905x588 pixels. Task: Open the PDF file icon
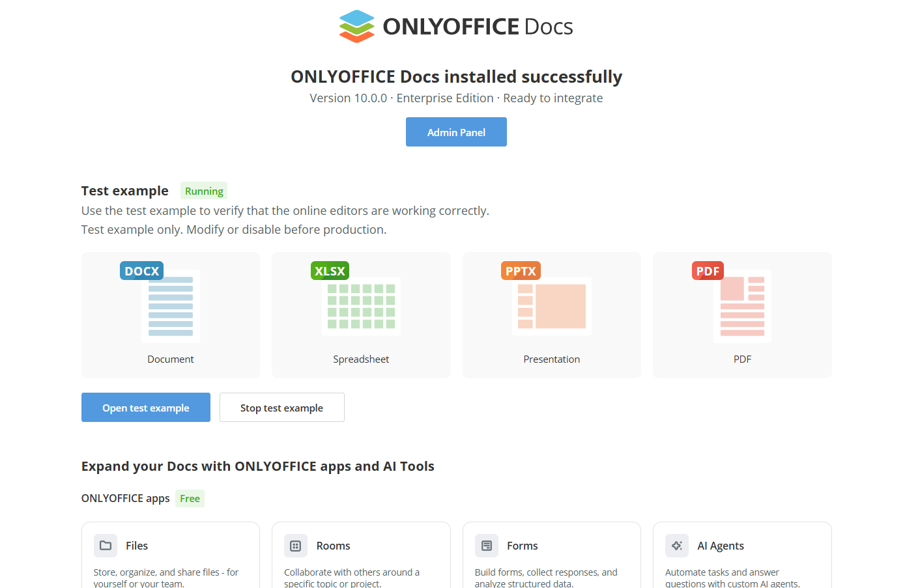732,302
